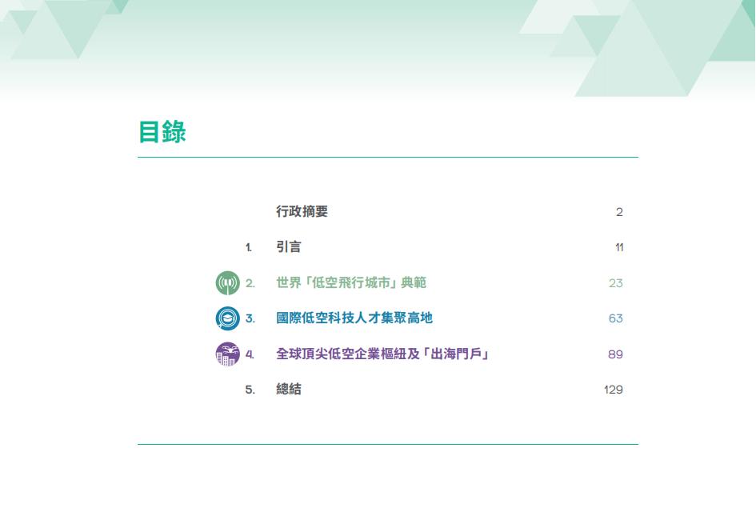Jump to 國際低空科技人才集聚高地 chapter

[354, 318]
